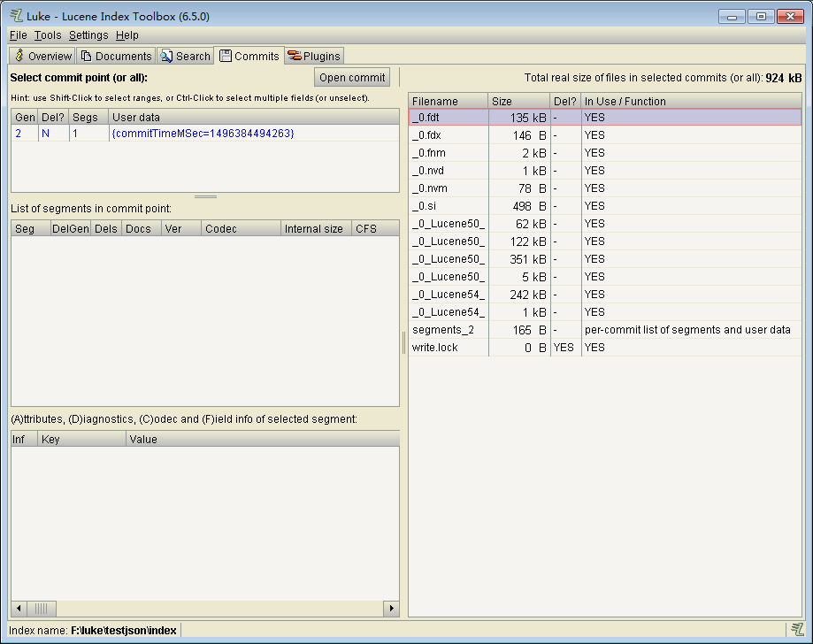This screenshot has width=813, height=644.
Task: Click the horizontal splitter grip below commit table
Action: point(206,196)
